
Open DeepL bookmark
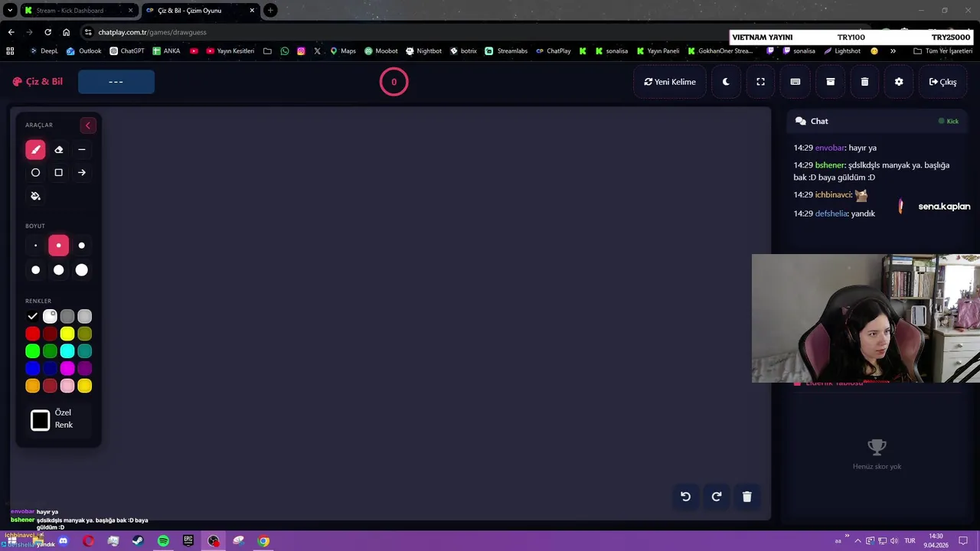click(x=44, y=51)
